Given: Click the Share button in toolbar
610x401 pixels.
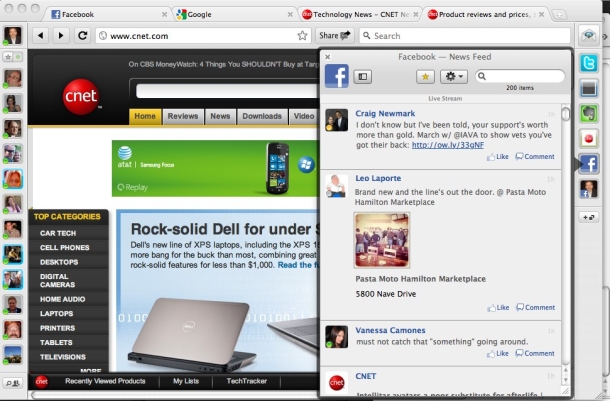Looking at the screenshot, I should click(x=335, y=36).
